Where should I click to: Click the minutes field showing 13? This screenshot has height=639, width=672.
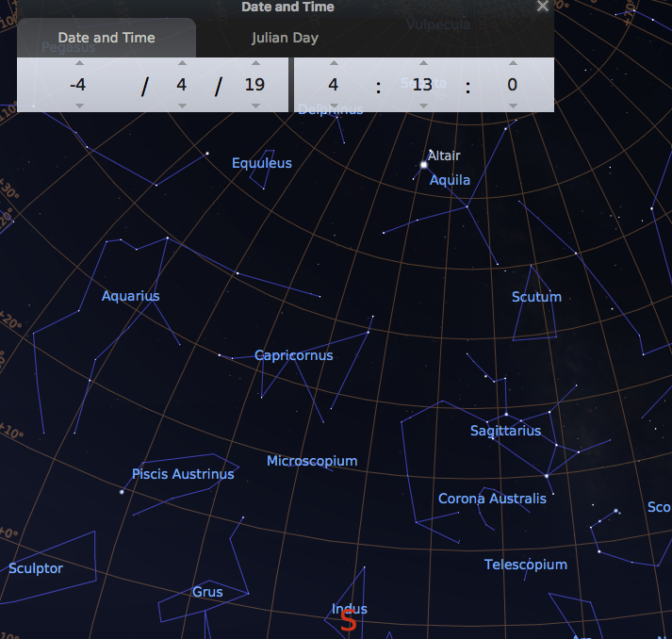click(422, 85)
